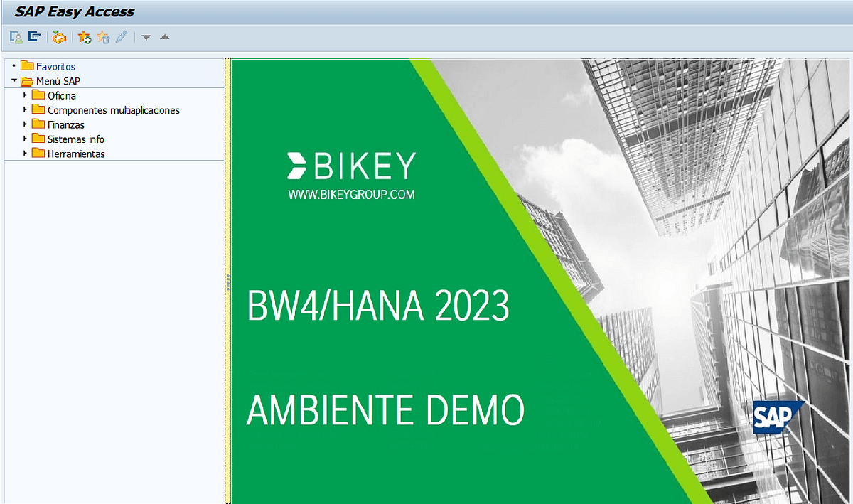Select the Oficina label

62,96
